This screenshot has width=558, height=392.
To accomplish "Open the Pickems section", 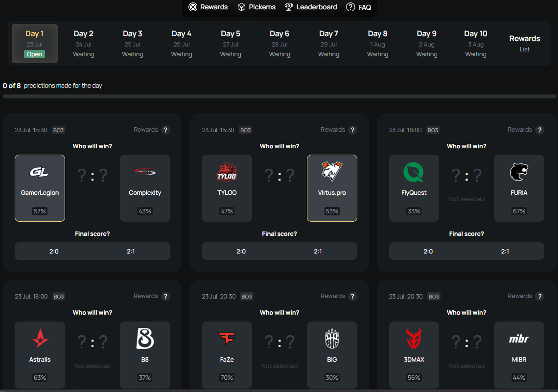I will click(256, 7).
